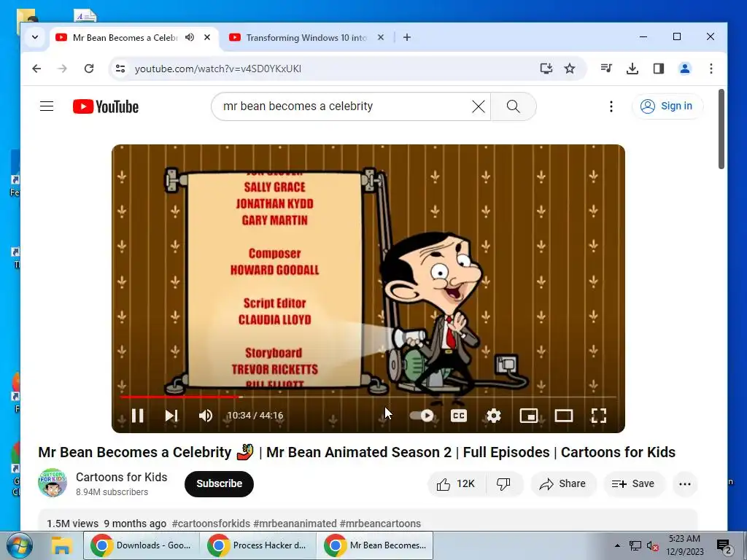Image resolution: width=747 pixels, height=560 pixels.
Task: Like the video with 12K likes
Action: pyautogui.click(x=456, y=484)
